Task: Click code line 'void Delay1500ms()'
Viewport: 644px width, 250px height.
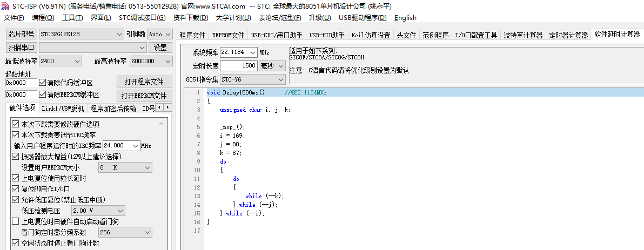Action: point(236,92)
